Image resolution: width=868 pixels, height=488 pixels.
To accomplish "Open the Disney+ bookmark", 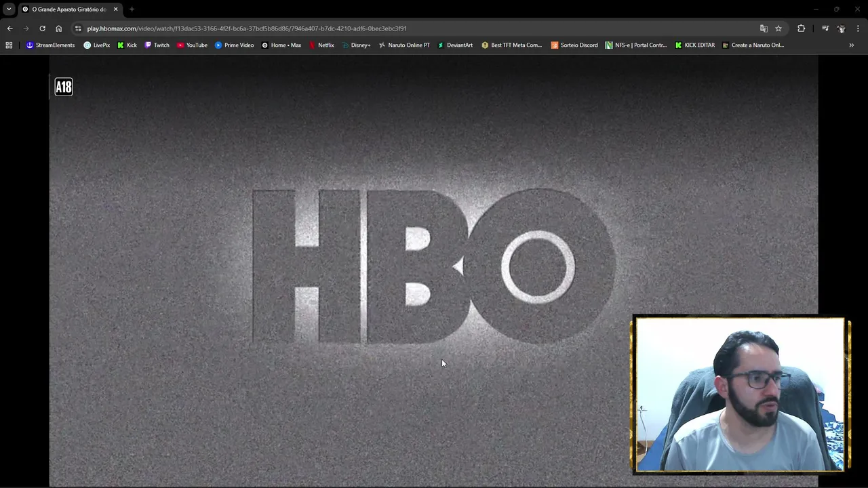I will tap(356, 45).
